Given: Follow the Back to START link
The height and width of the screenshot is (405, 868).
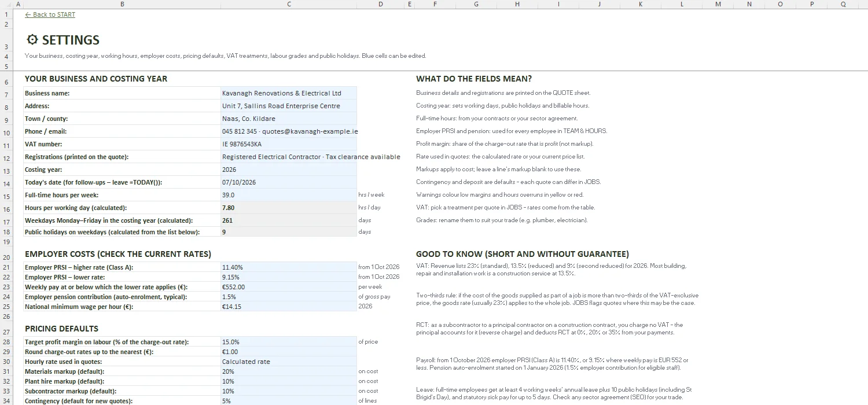Looking at the screenshot, I should (x=50, y=14).
